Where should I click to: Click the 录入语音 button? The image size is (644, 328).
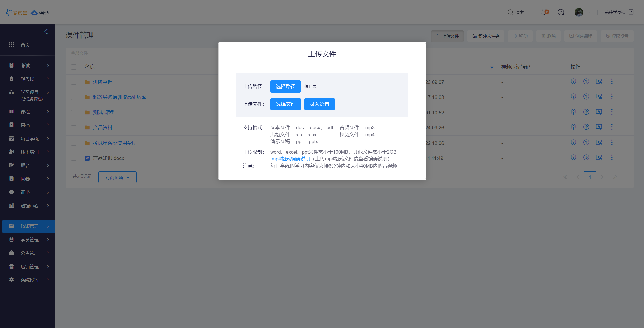click(x=319, y=104)
